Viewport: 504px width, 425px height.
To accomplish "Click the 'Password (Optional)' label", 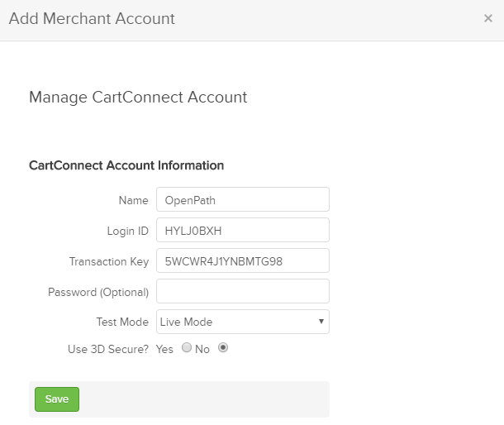I will click(x=98, y=292).
